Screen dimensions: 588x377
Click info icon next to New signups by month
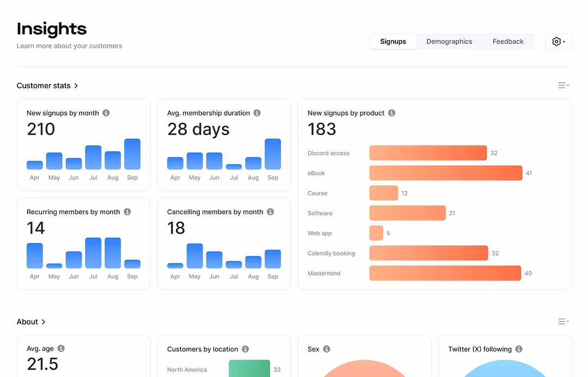click(106, 113)
